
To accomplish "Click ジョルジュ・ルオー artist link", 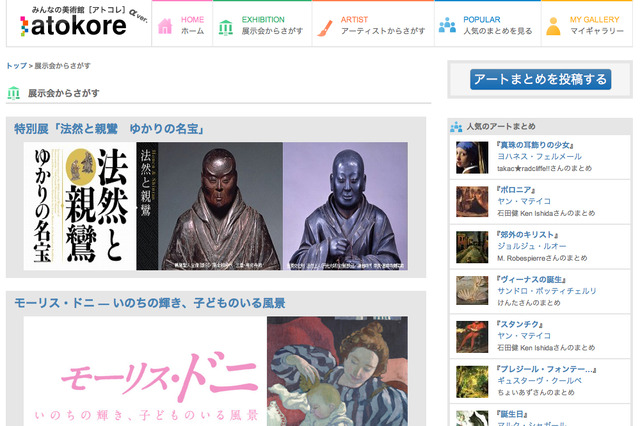I will click(x=531, y=246).
